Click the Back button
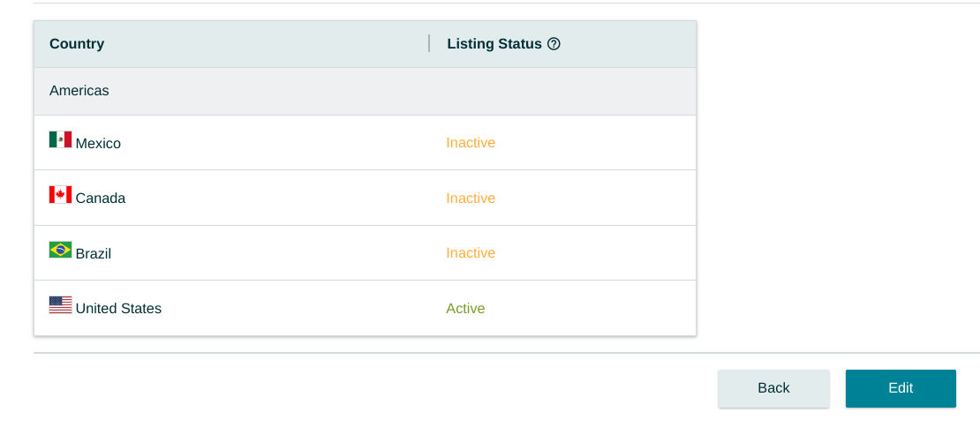Screen dimensions: 980x427 coord(773,388)
